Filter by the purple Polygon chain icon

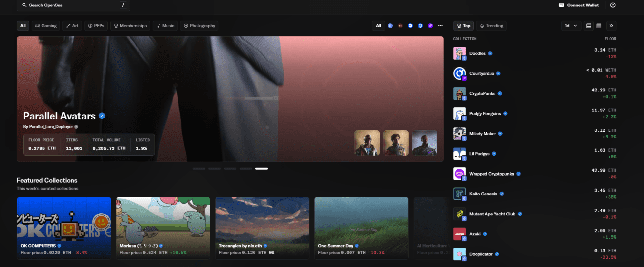(x=430, y=26)
